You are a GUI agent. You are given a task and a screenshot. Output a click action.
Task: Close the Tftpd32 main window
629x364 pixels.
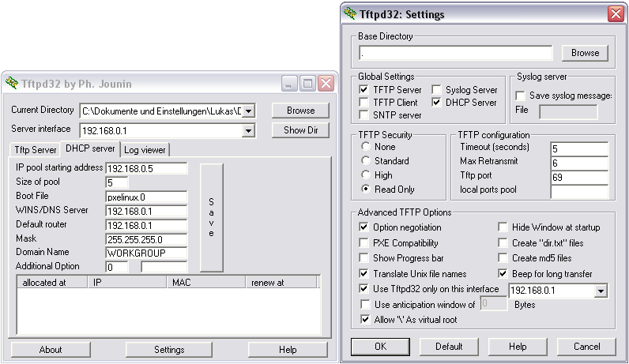pyautogui.click(x=326, y=84)
